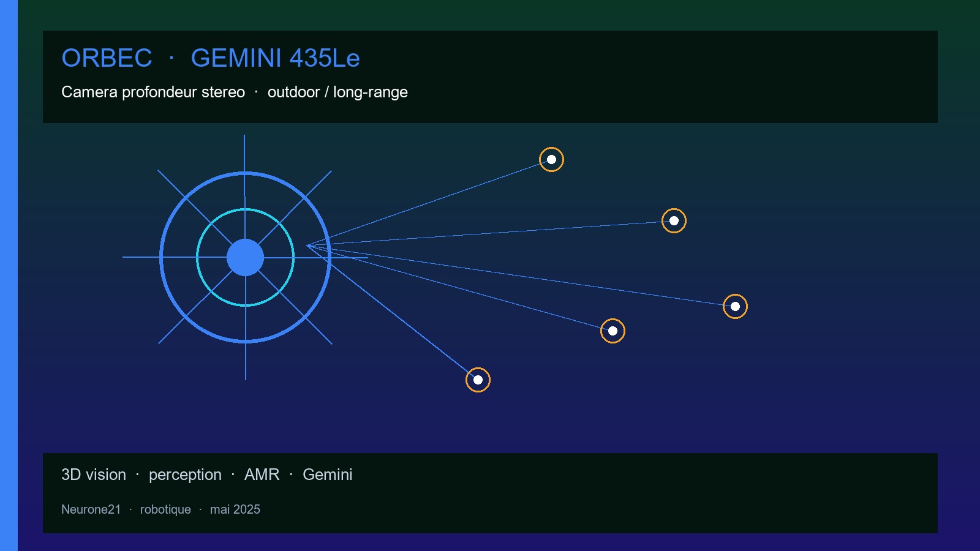The image size is (980, 551).
Task: Select the "Camera profondeur stereo" subtitle
Action: (x=153, y=92)
